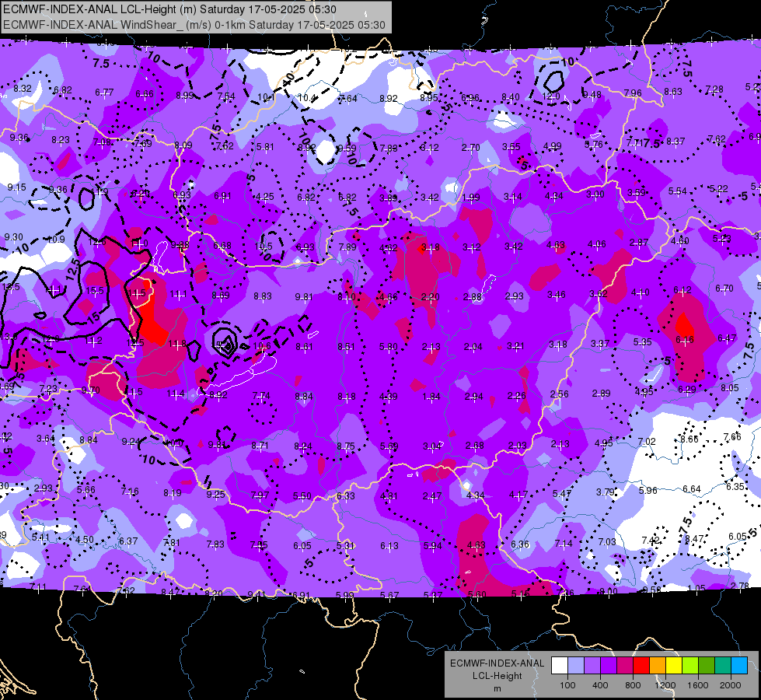
Task: Click the grid value 5.80
Action: point(388,346)
